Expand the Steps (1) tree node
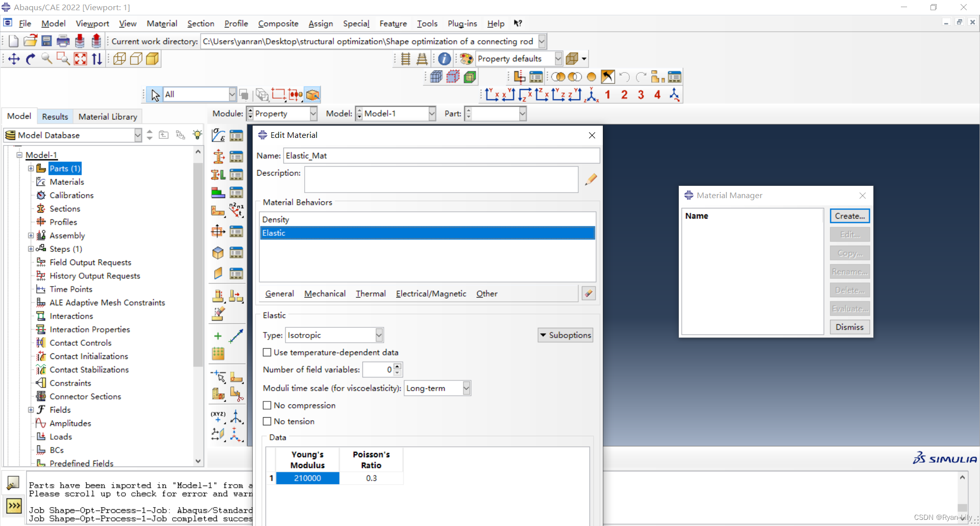This screenshot has width=980, height=526. point(31,249)
